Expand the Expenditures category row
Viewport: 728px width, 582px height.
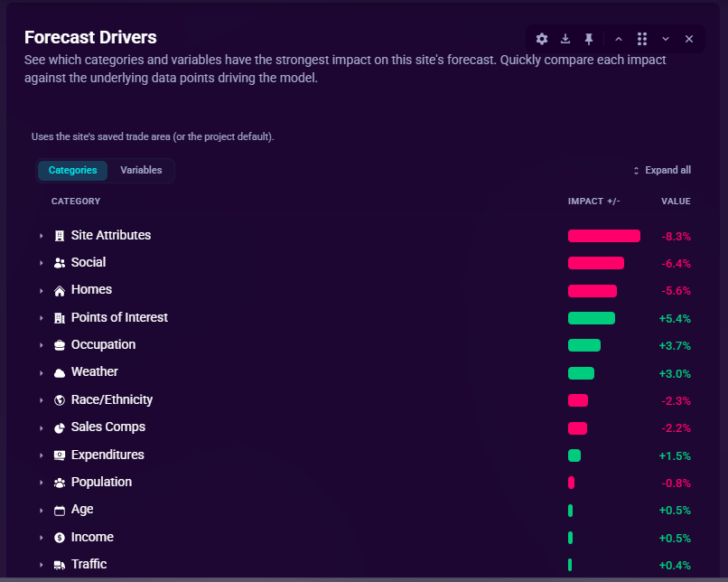[x=42, y=455]
